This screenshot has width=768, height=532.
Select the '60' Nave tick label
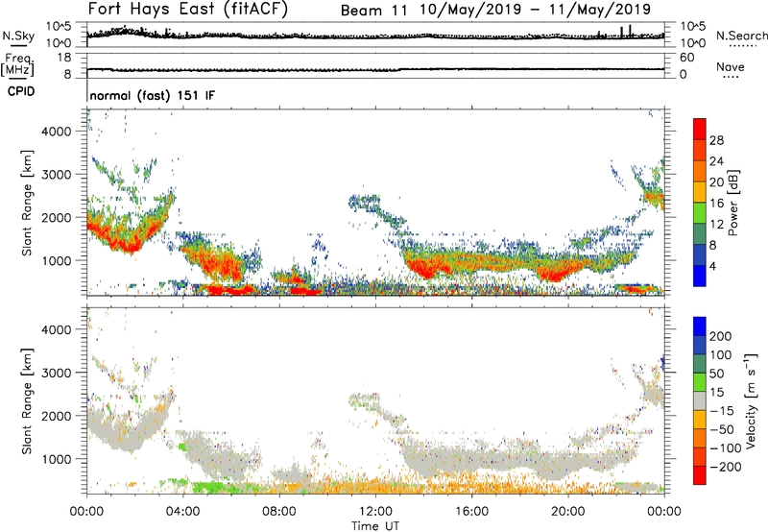coord(686,58)
